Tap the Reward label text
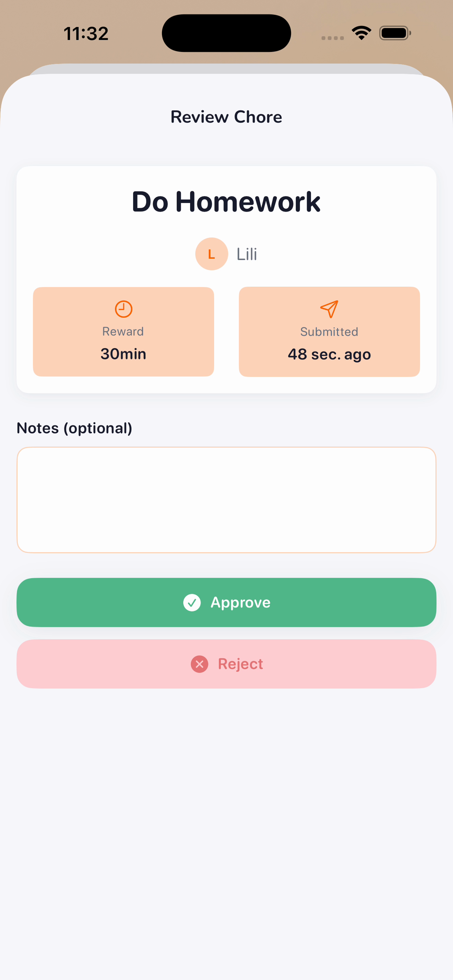This screenshot has width=453, height=980. coord(123,331)
